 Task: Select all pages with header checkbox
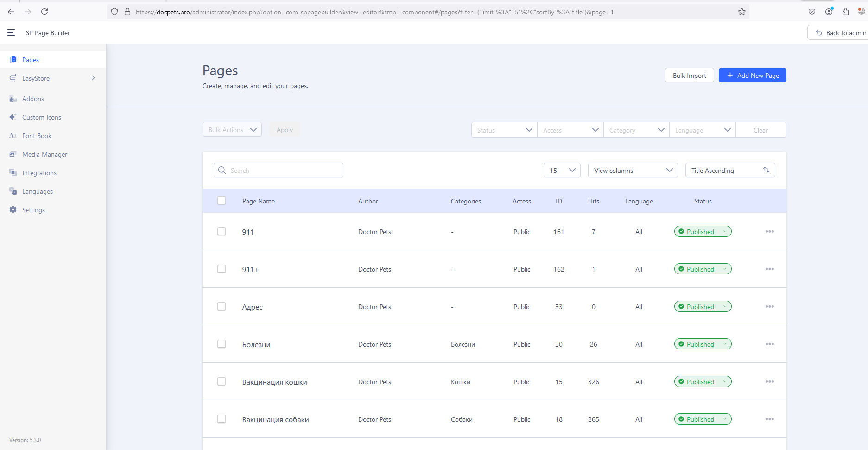(x=222, y=201)
